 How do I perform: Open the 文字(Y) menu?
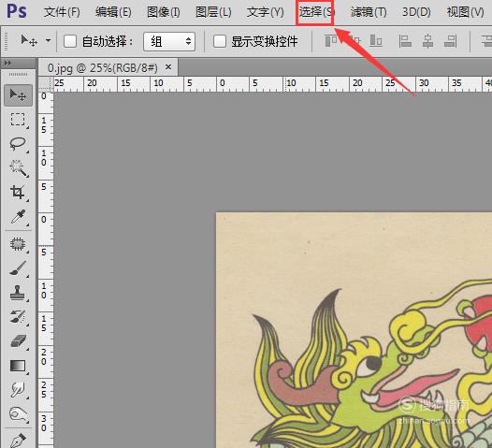(265, 12)
